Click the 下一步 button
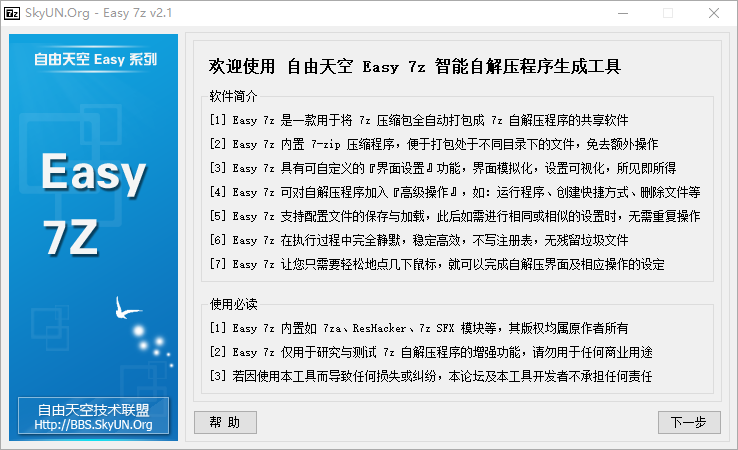Viewport: 738px width, 450px height. click(x=689, y=422)
